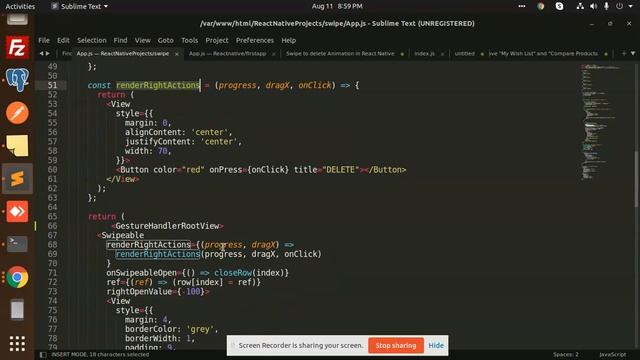Open the Project menu
This screenshot has height=360, width=640.
pos(217,40)
